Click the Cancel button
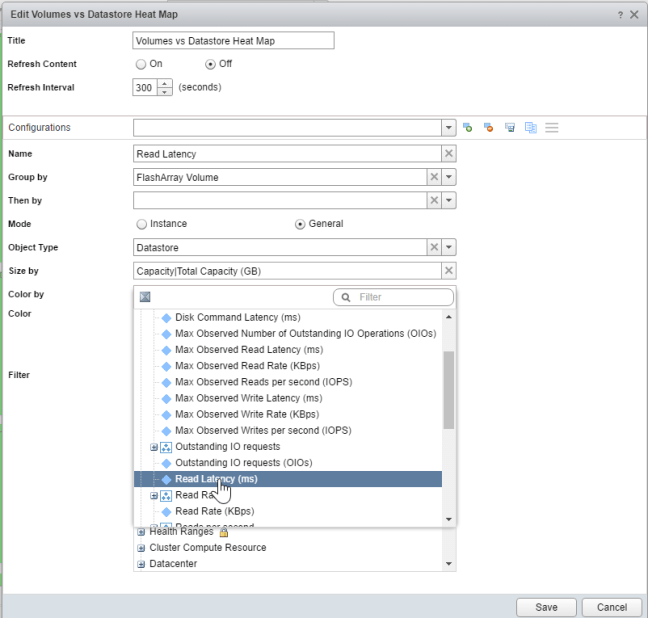 (611, 607)
